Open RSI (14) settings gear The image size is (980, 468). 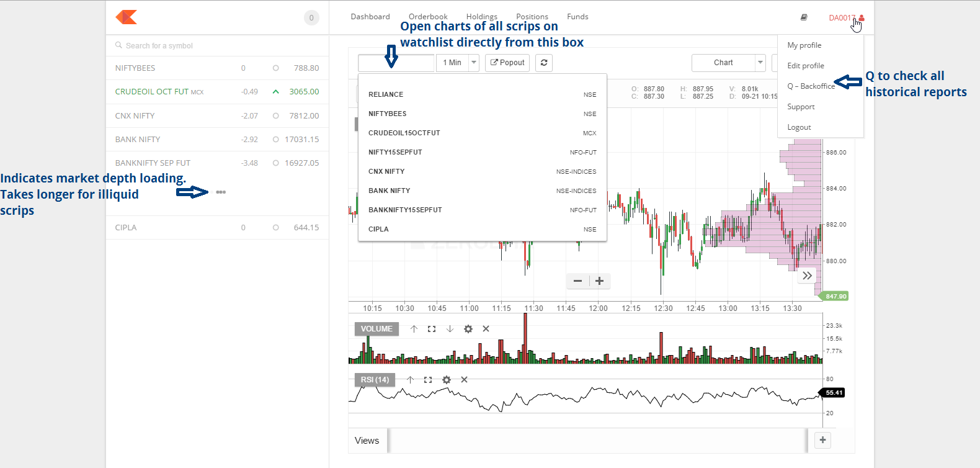click(446, 380)
